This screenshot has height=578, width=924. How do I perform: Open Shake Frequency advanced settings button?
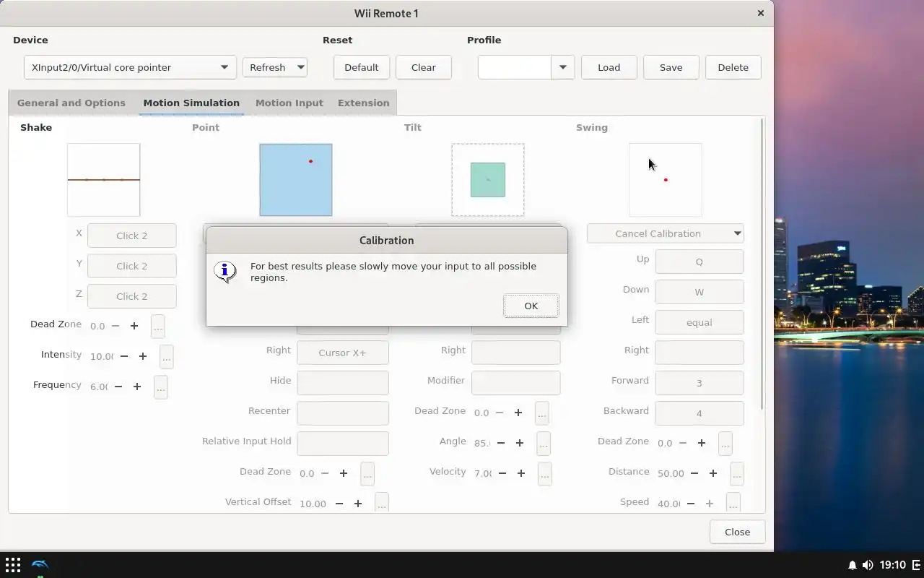160,387
